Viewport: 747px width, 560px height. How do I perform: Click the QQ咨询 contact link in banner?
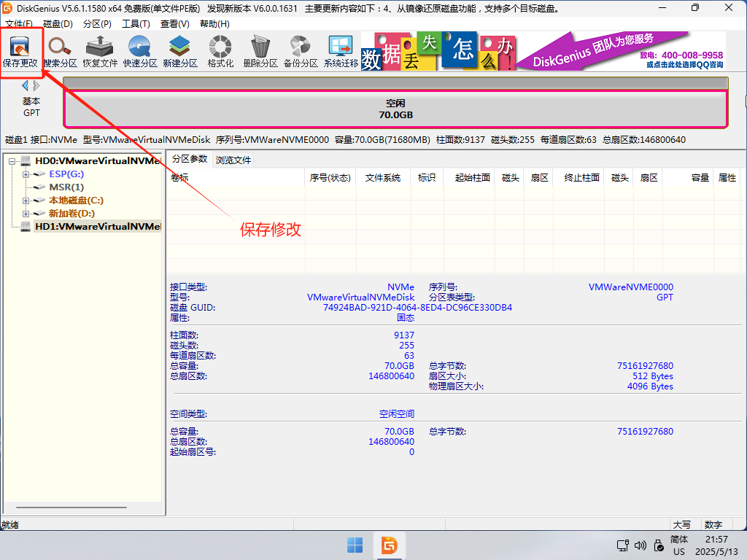tap(685, 65)
